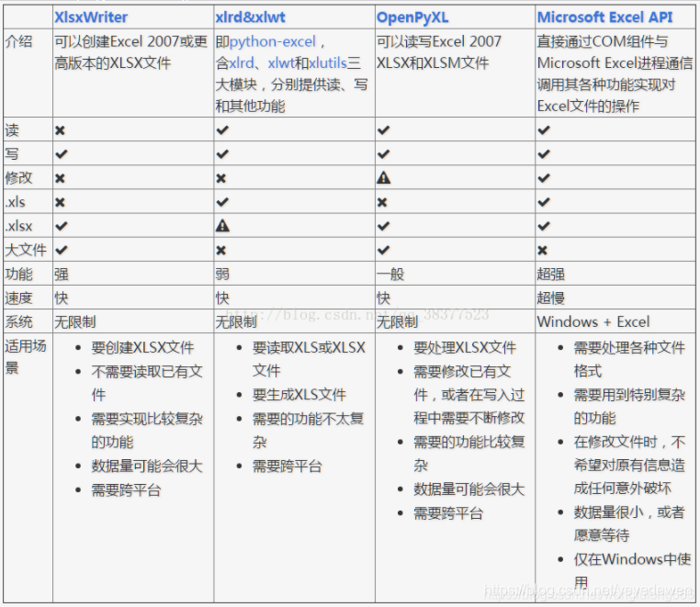Image resolution: width=700 pixels, height=607 pixels.
Task: Click the checkmark for OpenPyXL .xlsx row
Action: (x=383, y=226)
